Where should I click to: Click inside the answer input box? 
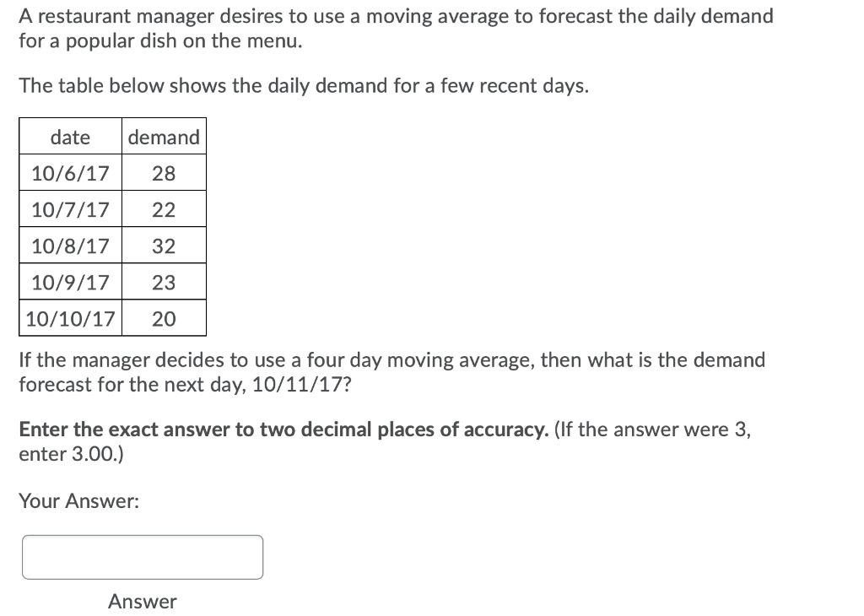point(142,557)
